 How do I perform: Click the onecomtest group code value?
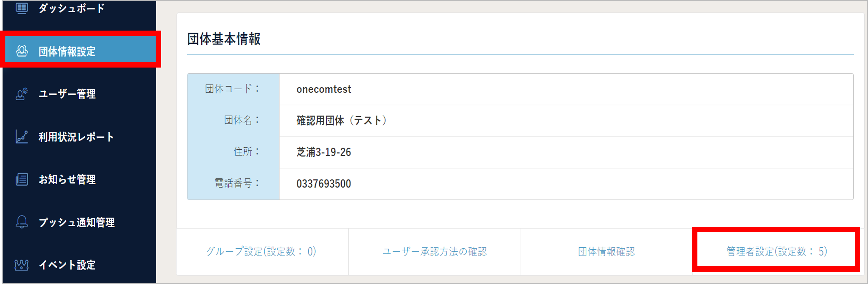pyautogui.click(x=323, y=89)
